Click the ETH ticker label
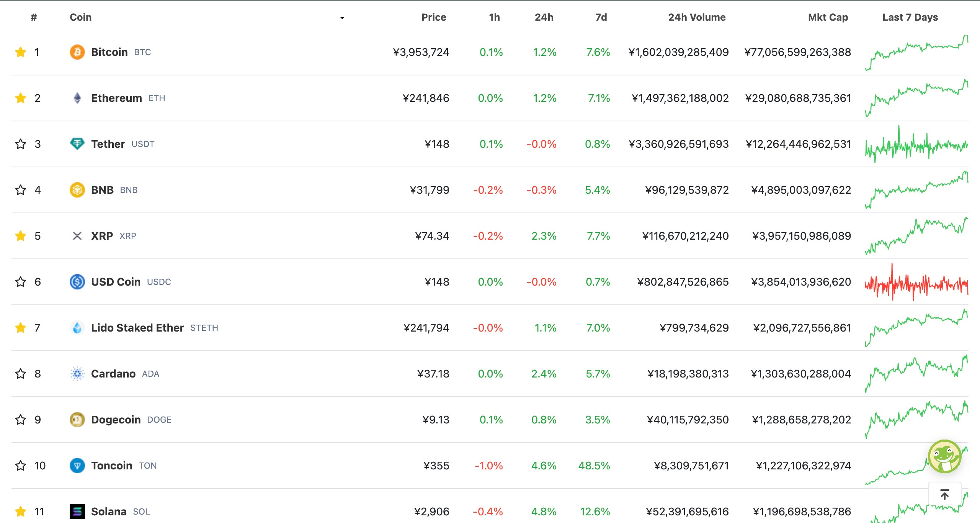The height and width of the screenshot is (523, 980). coord(157,98)
